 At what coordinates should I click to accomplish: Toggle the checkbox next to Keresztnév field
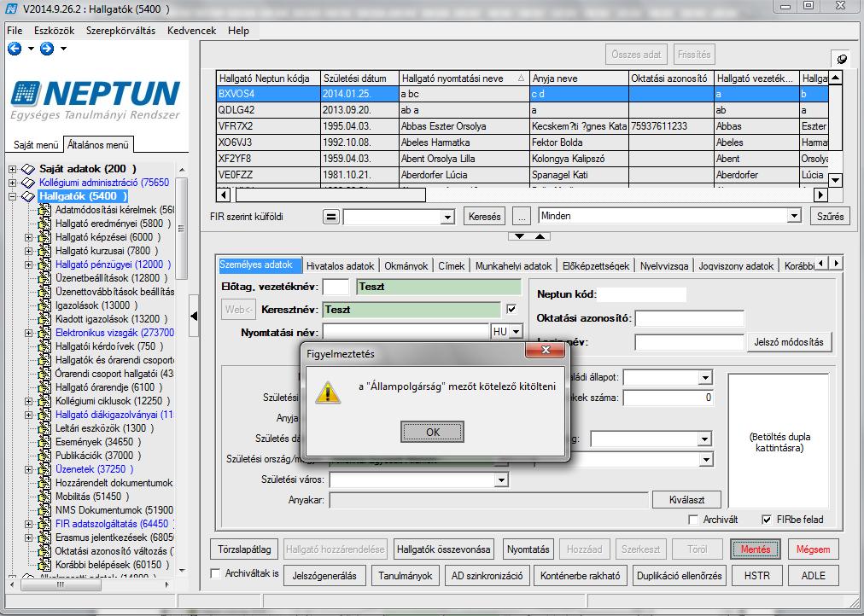point(511,310)
